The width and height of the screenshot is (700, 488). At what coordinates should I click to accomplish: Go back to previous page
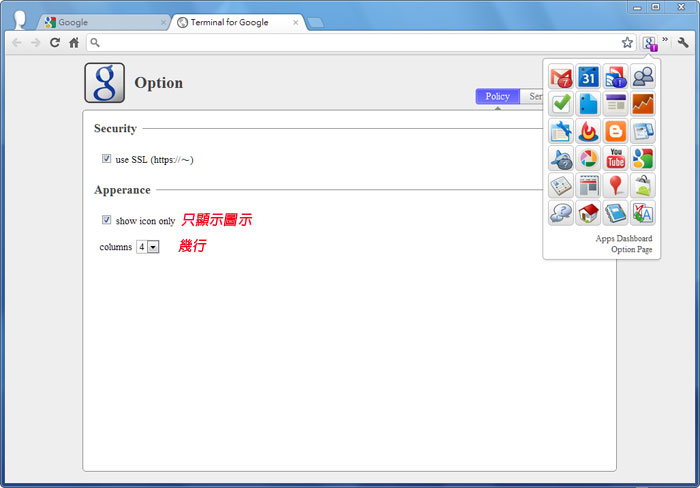click(x=17, y=42)
